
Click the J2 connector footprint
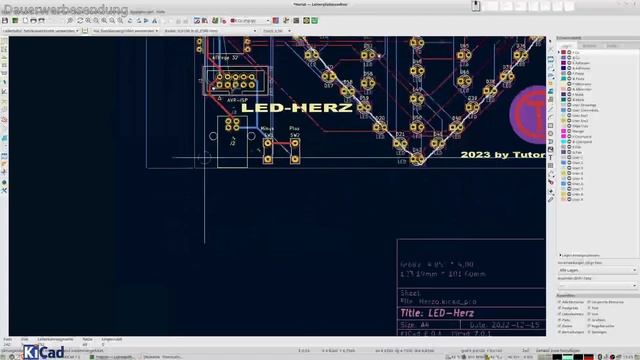tap(232, 141)
